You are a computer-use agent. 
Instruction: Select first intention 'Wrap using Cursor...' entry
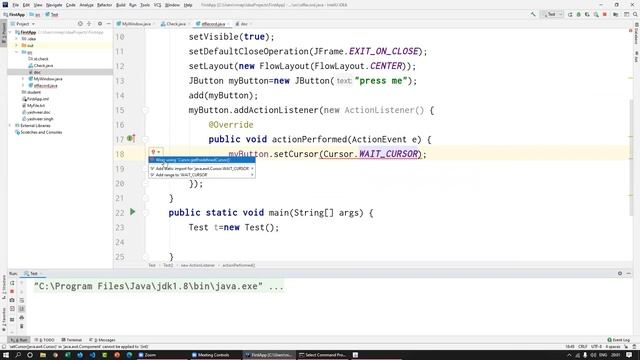(202, 160)
